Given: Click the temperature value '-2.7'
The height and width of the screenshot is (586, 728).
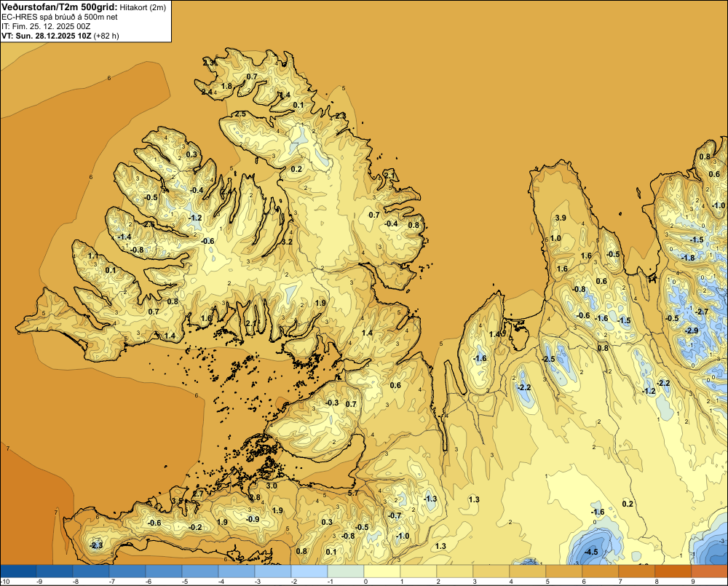Looking at the screenshot, I should (x=702, y=312).
